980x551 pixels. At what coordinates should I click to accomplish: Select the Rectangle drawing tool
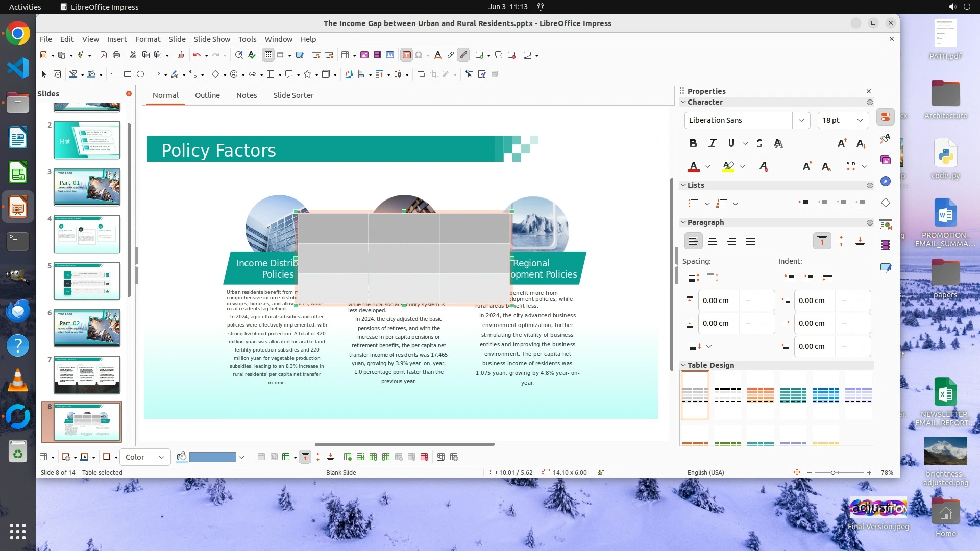(x=128, y=74)
